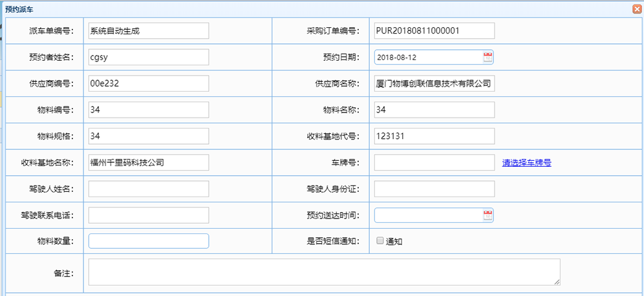Click the 预约日期 date field showing 2018-08-12
644x296 pixels.
tap(428, 57)
